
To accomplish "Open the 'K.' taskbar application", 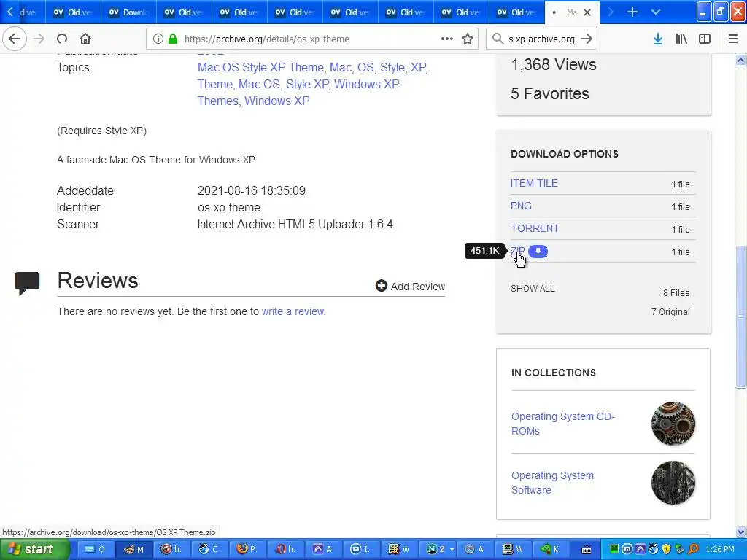I will [x=550, y=549].
